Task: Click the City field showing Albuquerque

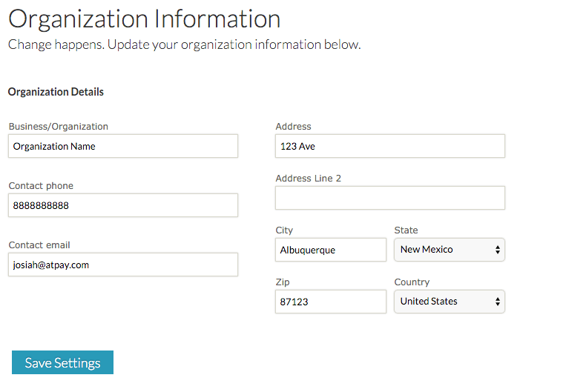Action: click(x=331, y=250)
